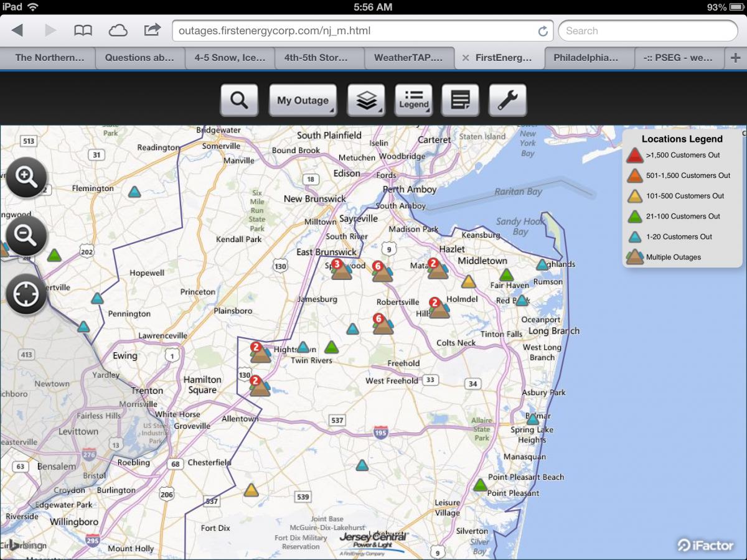Select the green outage marker near Point Pleasant
Image resolution: width=747 pixels, height=560 pixels.
coord(480,485)
